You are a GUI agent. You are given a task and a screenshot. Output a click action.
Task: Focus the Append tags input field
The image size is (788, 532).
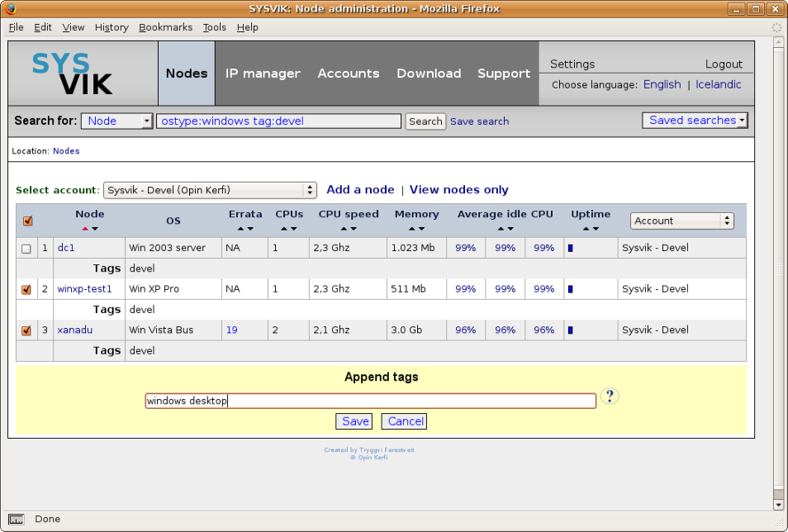coord(370,401)
